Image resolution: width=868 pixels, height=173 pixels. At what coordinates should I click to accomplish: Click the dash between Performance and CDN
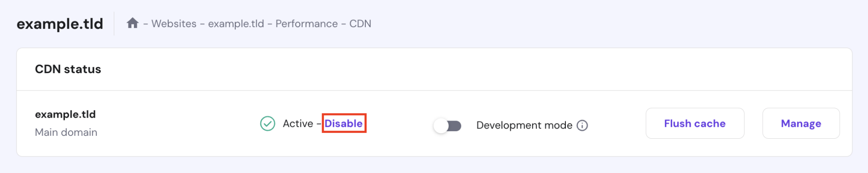343,24
